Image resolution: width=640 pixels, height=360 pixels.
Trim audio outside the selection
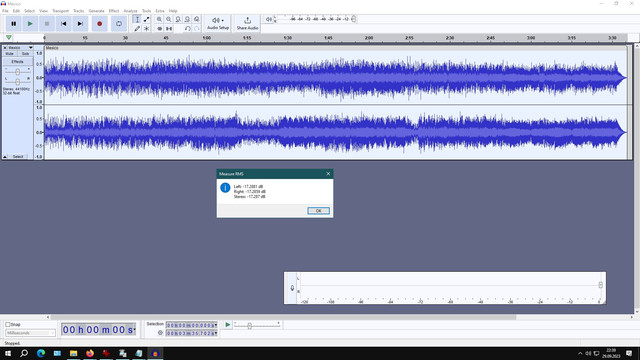pyautogui.click(x=159, y=29)
